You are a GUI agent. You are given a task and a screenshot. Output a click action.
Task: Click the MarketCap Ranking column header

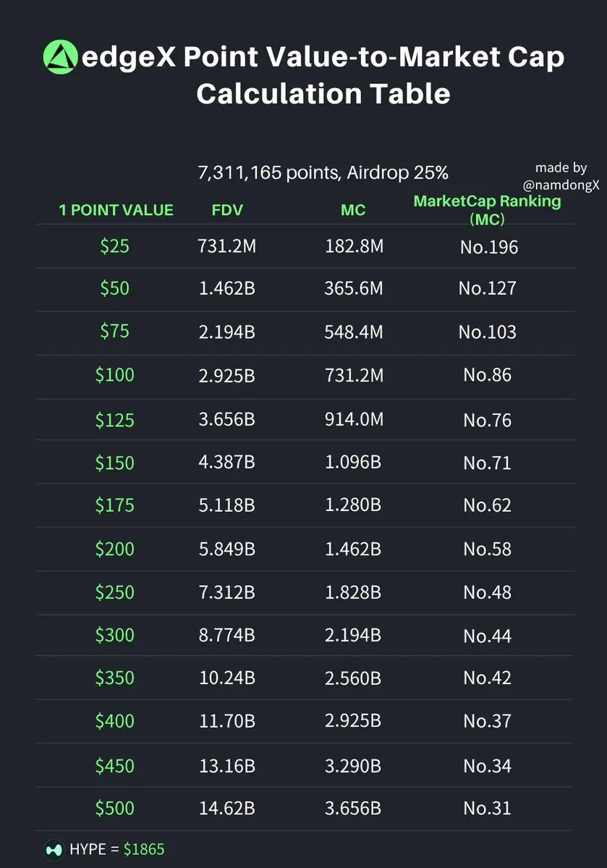(488, 209)
